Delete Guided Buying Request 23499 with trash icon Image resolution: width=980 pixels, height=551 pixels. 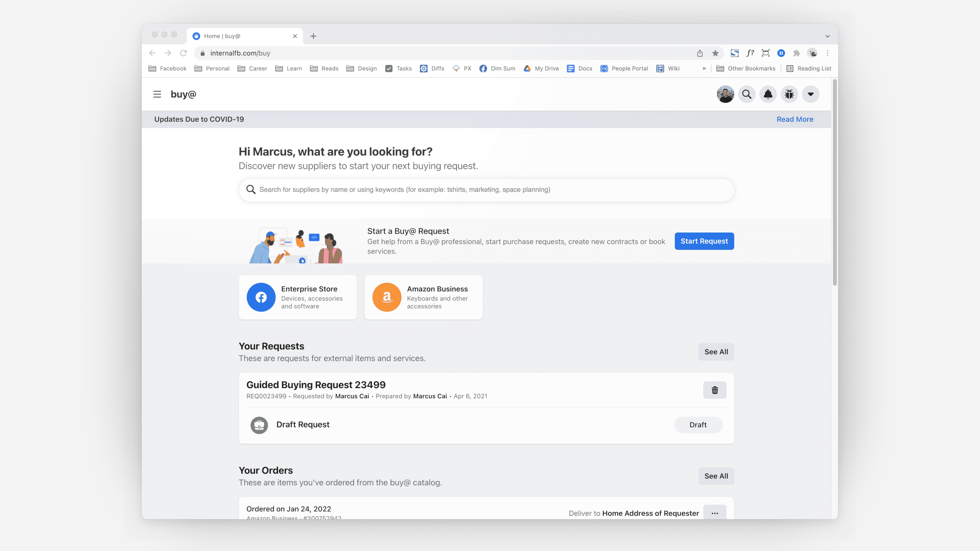(x=715, y=390)
